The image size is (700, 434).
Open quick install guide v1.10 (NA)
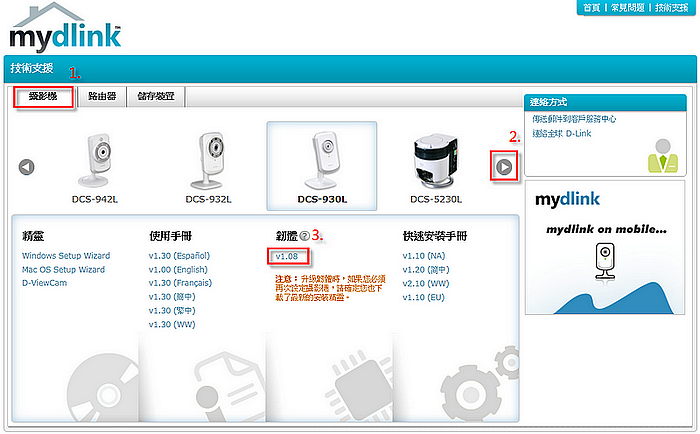[x=417, y=256]
